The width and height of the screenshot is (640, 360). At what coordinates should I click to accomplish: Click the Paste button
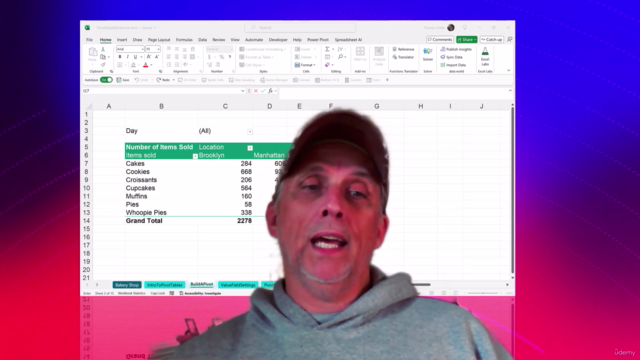coord(93,55)
